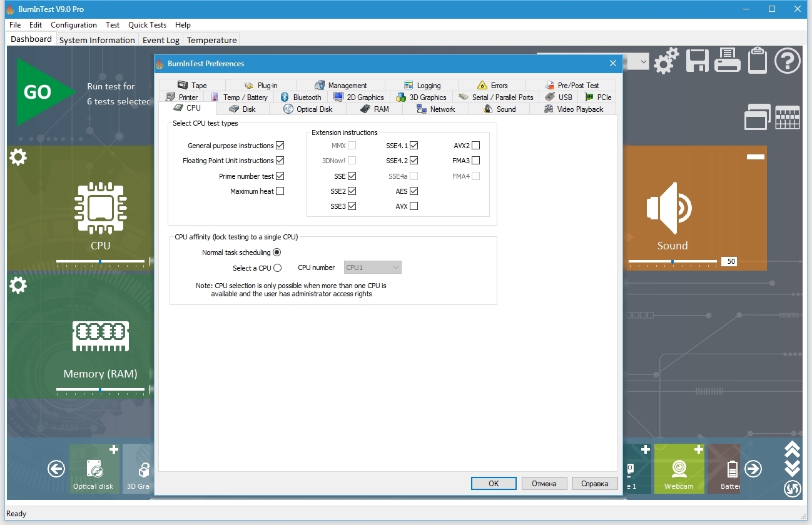Click the printer icon in top toolbar

coord(728,61)
